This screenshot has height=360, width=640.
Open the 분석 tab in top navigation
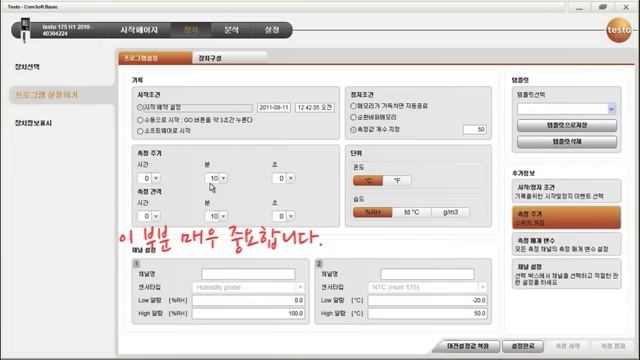pyautogui.click(x=231, y=30)
